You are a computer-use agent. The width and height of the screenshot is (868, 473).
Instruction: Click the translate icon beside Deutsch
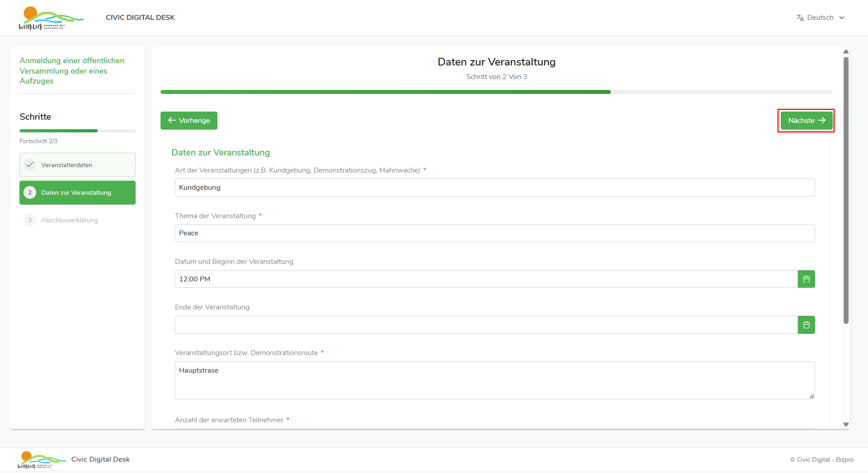click(800, 18)
